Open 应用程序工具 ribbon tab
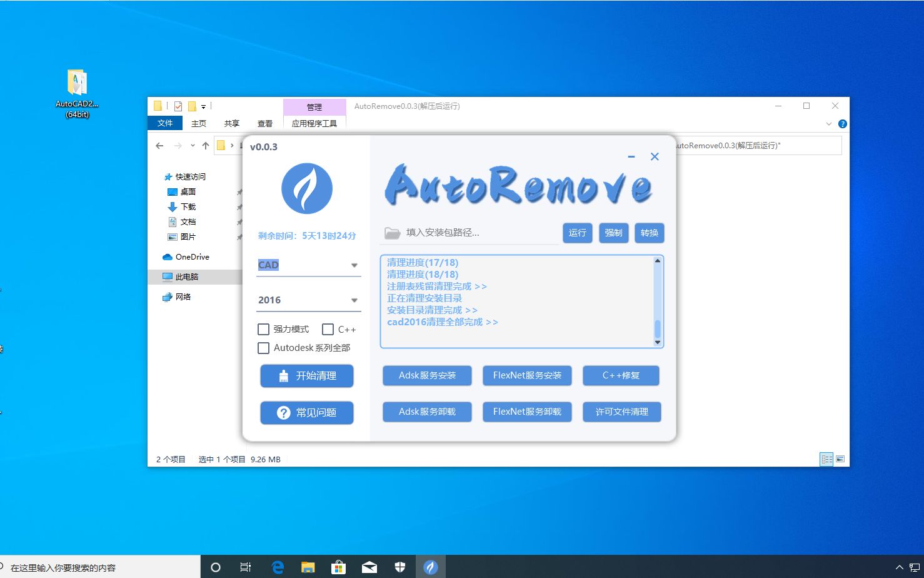The width and height of the screenshot is (924, 578). (314, 123)
